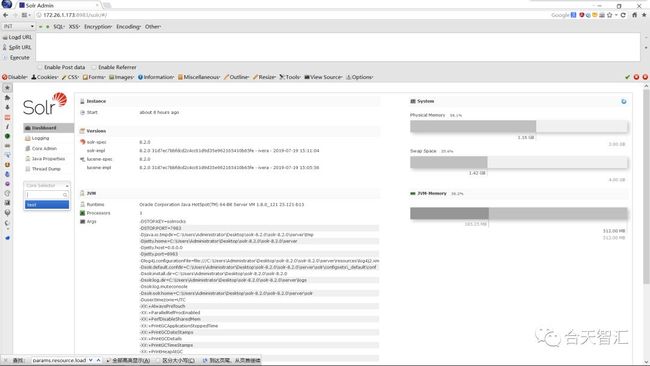Open the Forms menu
The height and width of the screenshot is (366, 650).
tap(94, 77)
